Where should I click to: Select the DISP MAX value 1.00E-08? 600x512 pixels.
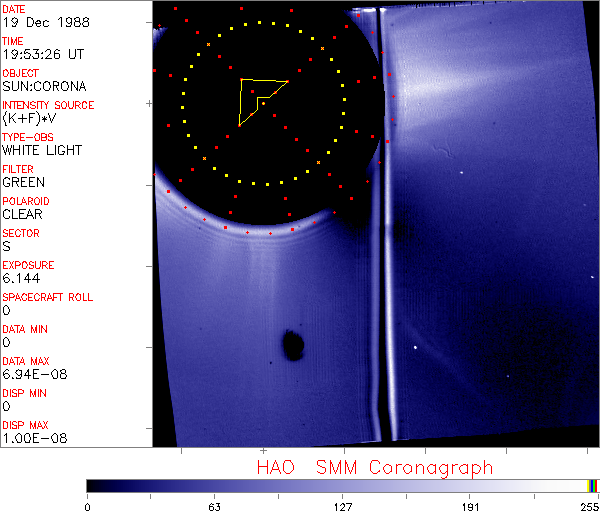point(32,438)
